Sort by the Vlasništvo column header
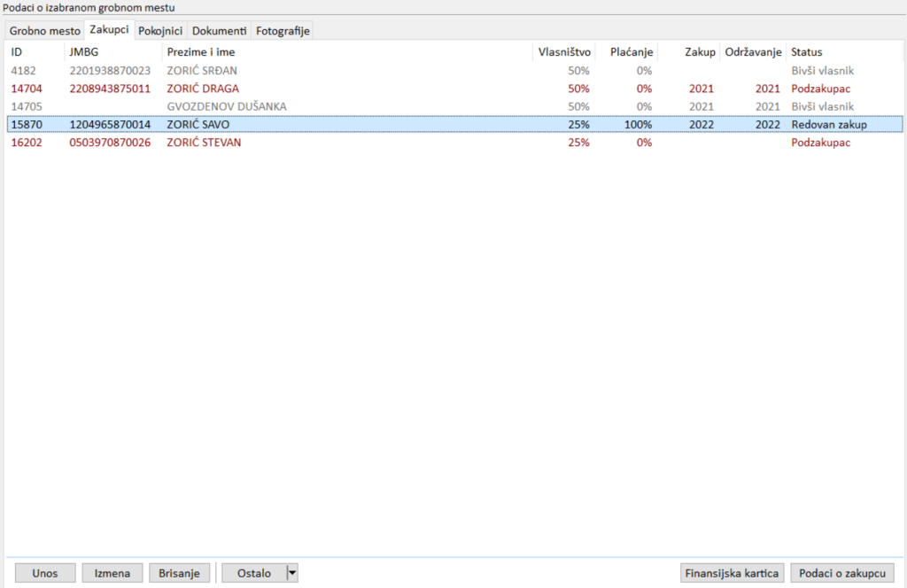 point(564,52)
